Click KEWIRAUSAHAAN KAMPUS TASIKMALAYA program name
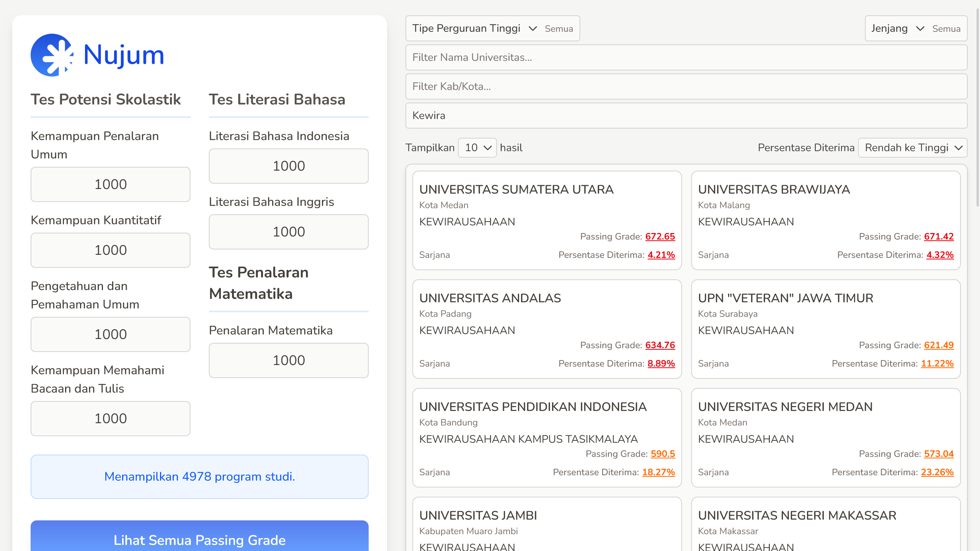This screenshot has width=980, height=551. (x=529, y=439)
